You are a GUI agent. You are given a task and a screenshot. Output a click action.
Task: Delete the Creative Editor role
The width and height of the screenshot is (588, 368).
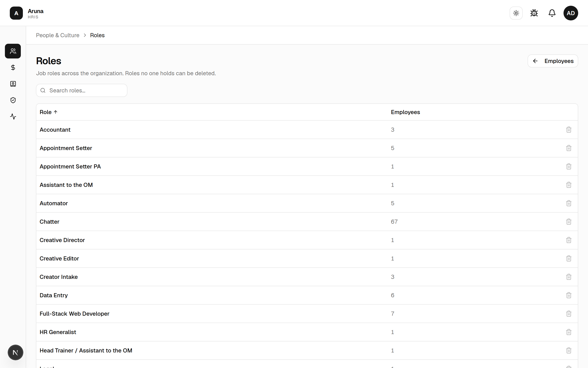pyautogui.click(x=569, y=258)
